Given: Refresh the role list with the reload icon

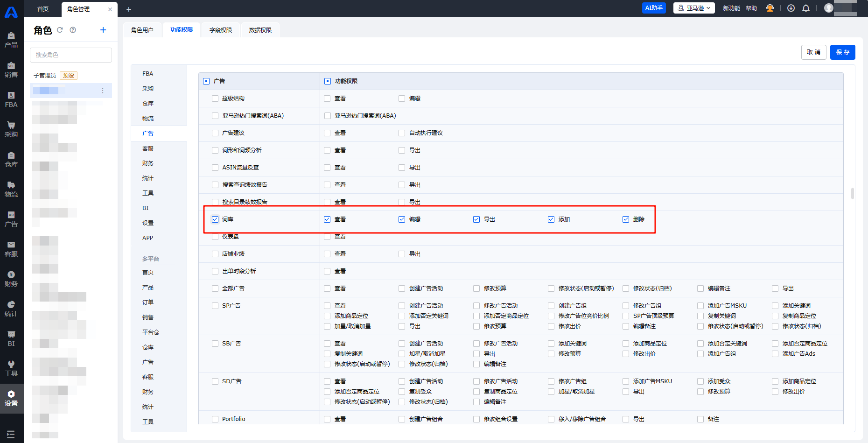Looking at the screenshot, I should (x=60, y=30).
